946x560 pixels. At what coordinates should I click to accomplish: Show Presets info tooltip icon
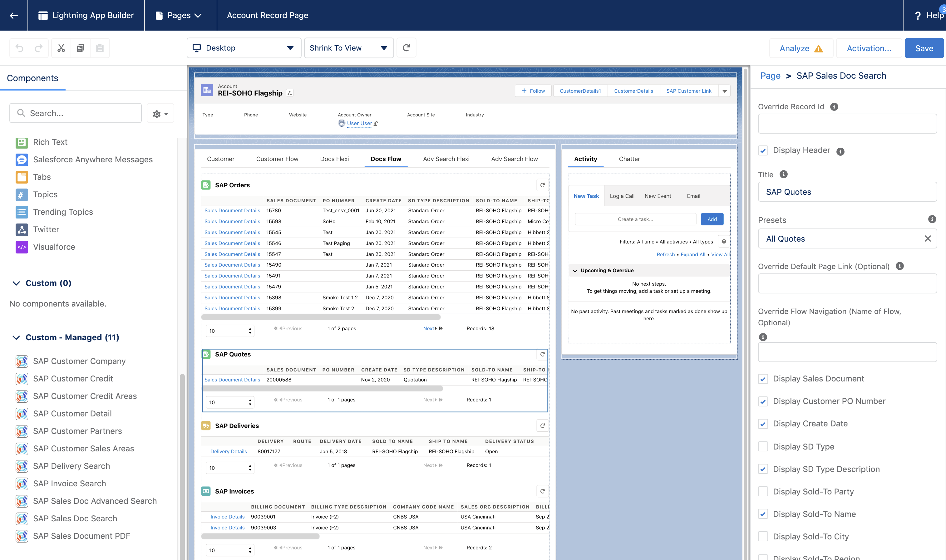(x=932, y=219)
